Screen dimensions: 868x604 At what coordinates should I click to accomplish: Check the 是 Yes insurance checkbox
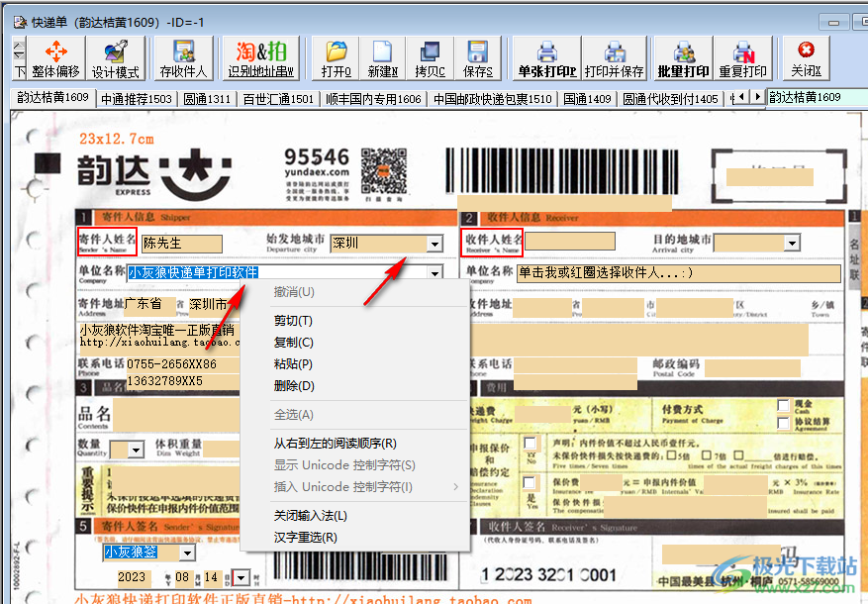point(530,481)
